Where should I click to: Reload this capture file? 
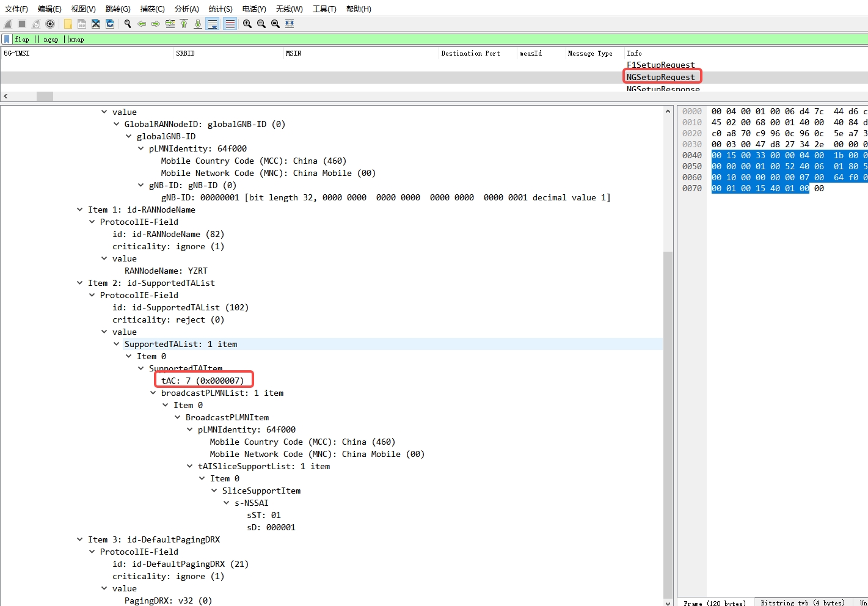tap(110, 24)
